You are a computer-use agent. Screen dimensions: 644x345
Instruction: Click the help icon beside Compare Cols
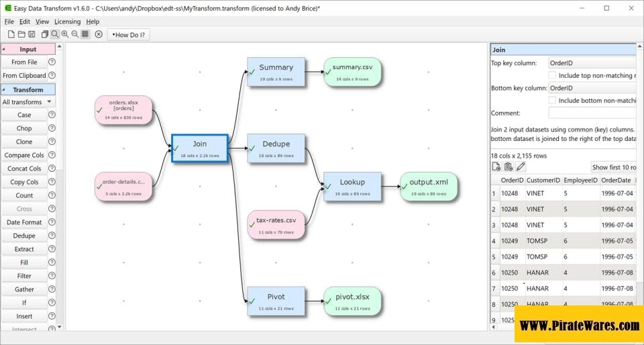click(52, 155)
